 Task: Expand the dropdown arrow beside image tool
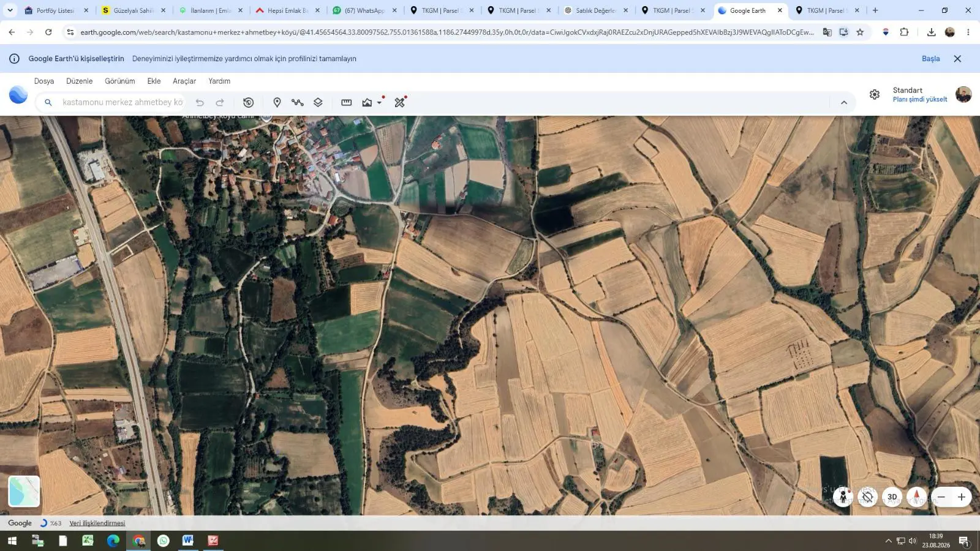point(379,103)
